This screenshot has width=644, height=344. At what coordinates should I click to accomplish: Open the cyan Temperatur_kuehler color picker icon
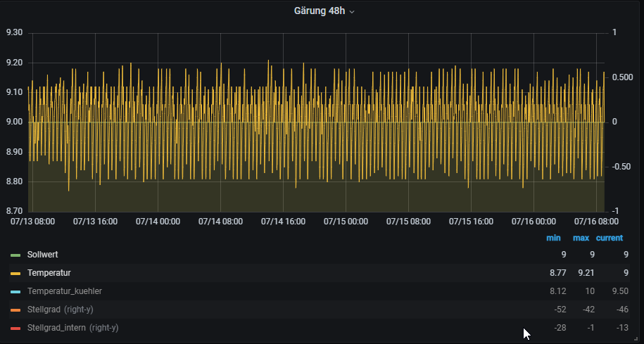point(15,291)
